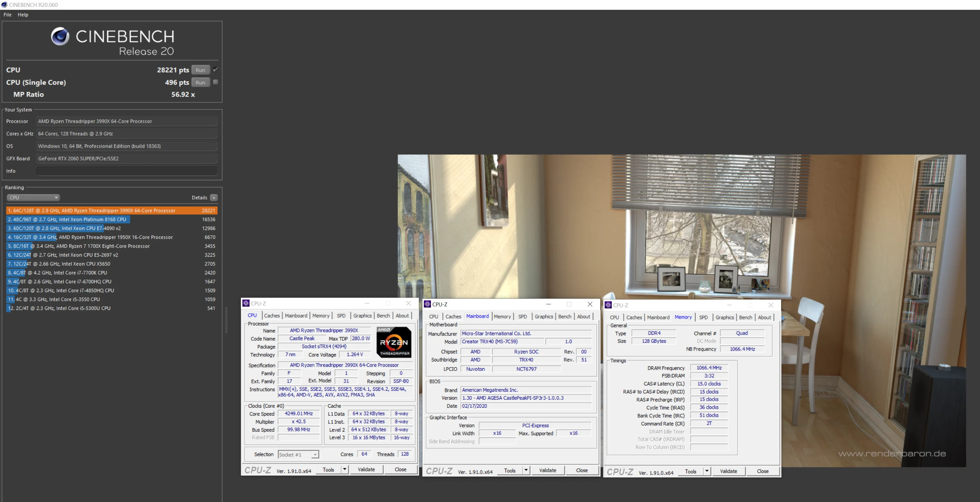Run the CPU Single Core benchmark
Screen dimensions: 980x502
(x=200, y=83)
